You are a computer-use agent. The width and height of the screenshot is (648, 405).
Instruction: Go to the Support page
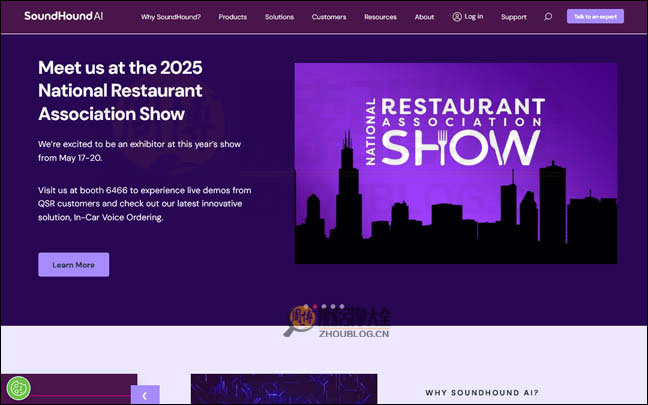tap(514, 17)
